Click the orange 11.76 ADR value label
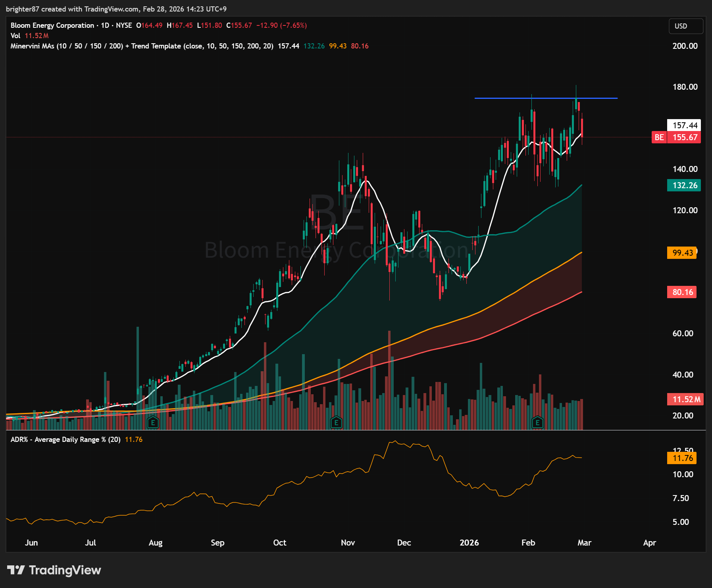 pyautogui.click(x=682, y=458)
